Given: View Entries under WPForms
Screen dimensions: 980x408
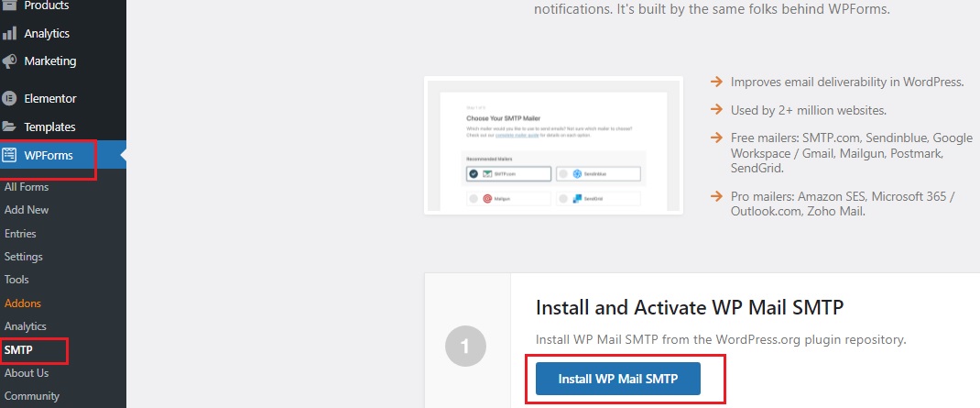Looking at the screenshot, I should pyautogui.click(x=20, y=234).
